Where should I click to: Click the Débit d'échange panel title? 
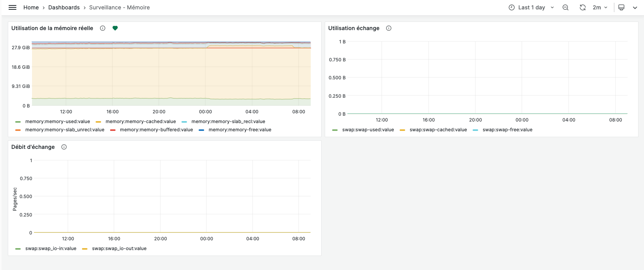coord(33,147)
